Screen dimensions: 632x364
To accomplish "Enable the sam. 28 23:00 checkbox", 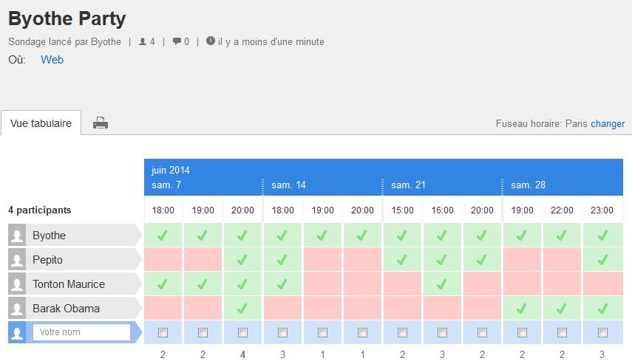I will pos(602,333).
